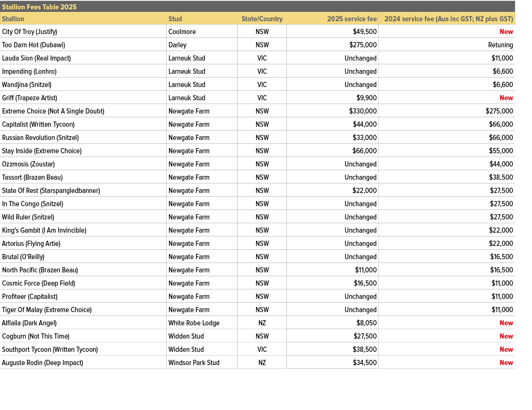Click the red New label for Griff

506,98
